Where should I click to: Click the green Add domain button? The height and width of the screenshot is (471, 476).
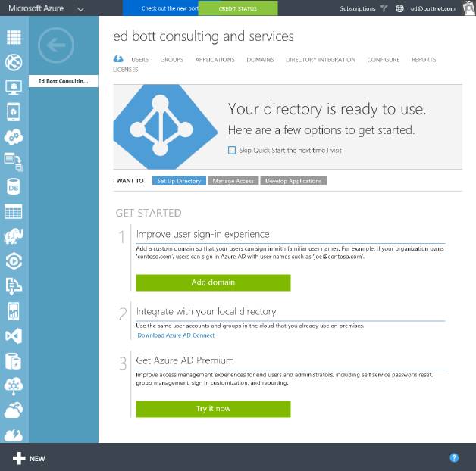213,282
